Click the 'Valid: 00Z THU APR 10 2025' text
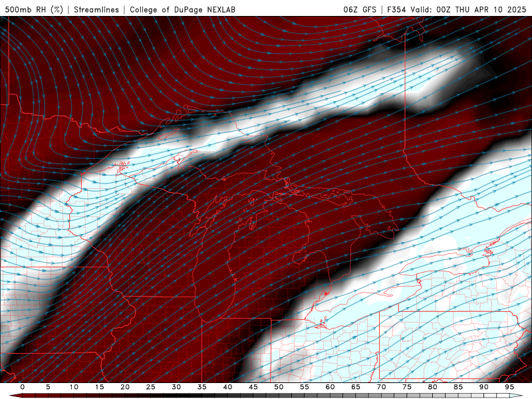Viewport: 532px width, 399px height. [x=468, y=9]
